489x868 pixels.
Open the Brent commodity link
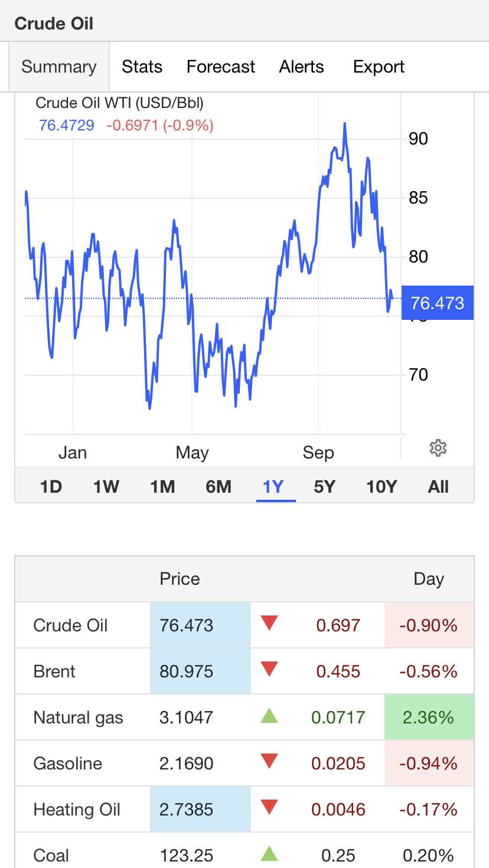(54, 672)
